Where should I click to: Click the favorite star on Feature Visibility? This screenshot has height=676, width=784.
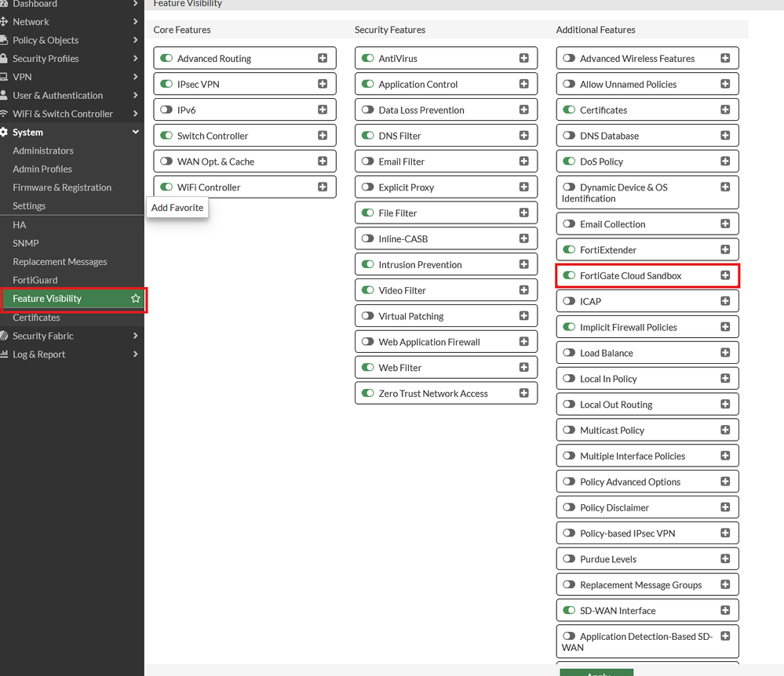point(136,298)
